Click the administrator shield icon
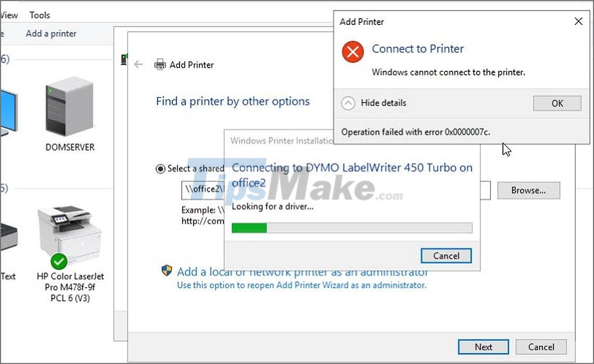This screenshot has height=364, width=594. tap(166, 270)
